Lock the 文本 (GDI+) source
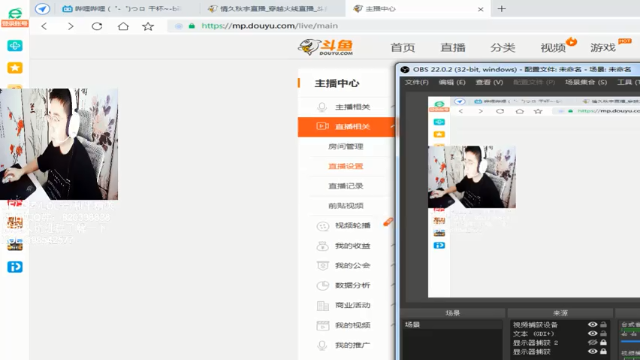The width and height of the screenshot is (640, 360). (603, 333)
